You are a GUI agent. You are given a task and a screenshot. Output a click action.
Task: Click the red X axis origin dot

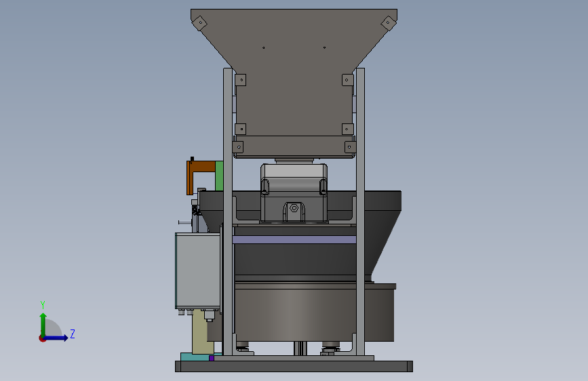(42, 338)
